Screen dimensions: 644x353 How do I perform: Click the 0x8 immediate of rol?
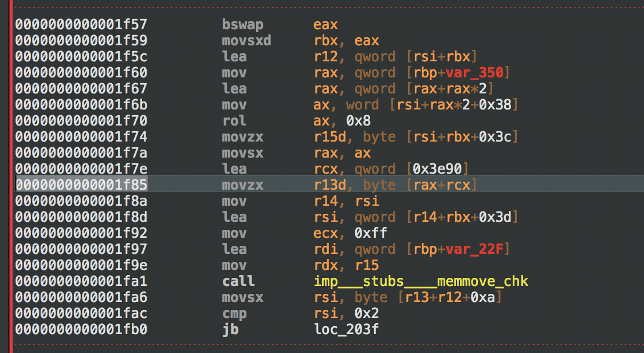(x=359, y=121)
